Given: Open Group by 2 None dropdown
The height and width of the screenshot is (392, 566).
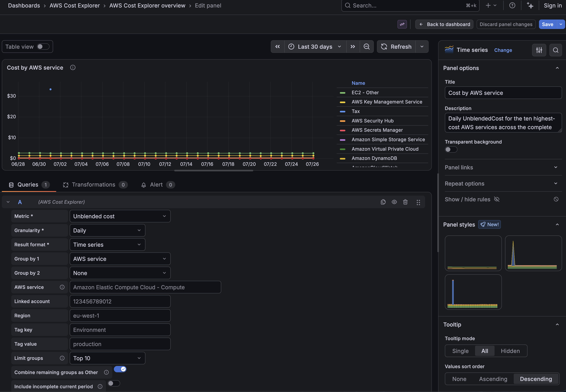Looking at the screenshot, I should (120, 273).
